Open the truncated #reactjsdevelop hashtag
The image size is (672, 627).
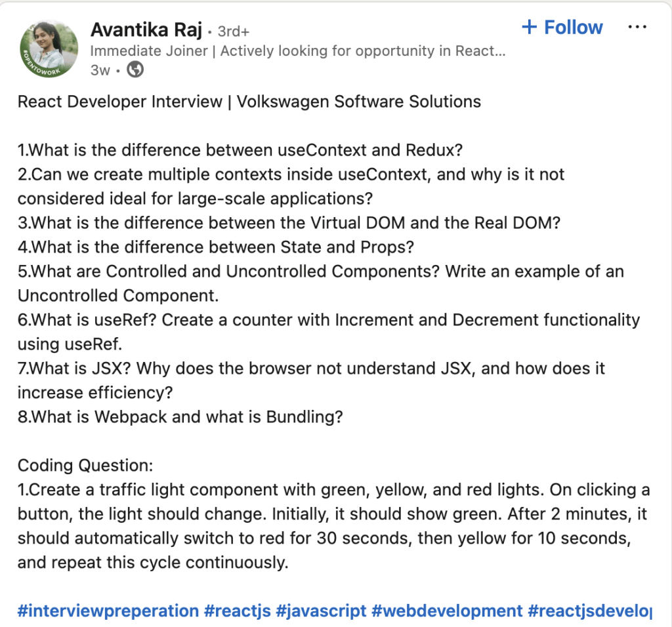tap(589, 611)
